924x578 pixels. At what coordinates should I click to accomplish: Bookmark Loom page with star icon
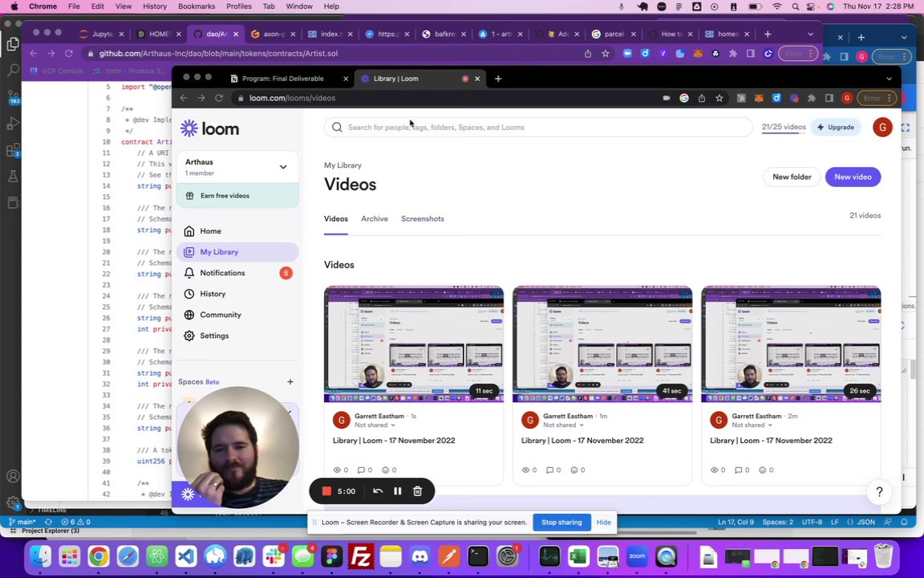pos(719,98)
